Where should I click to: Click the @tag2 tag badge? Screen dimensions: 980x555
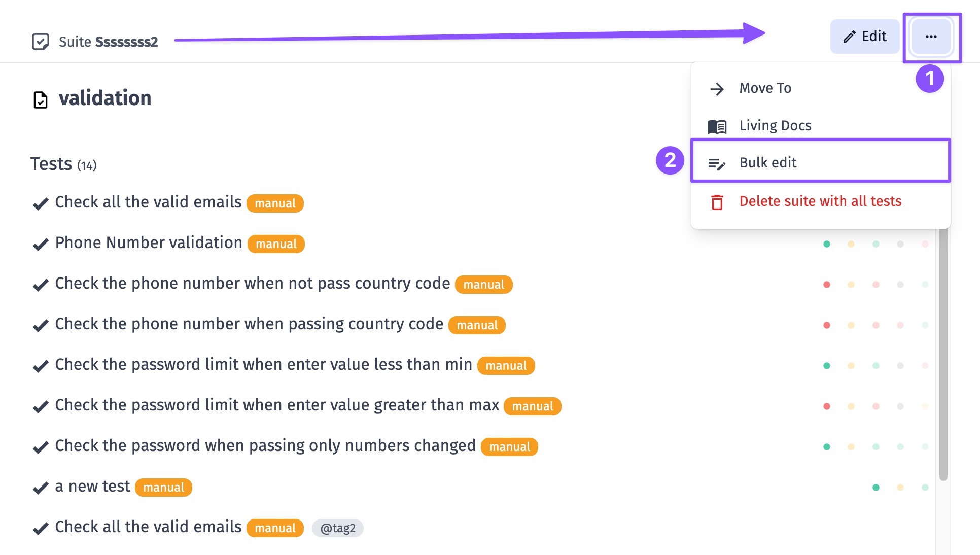click(x=338, y=528)
